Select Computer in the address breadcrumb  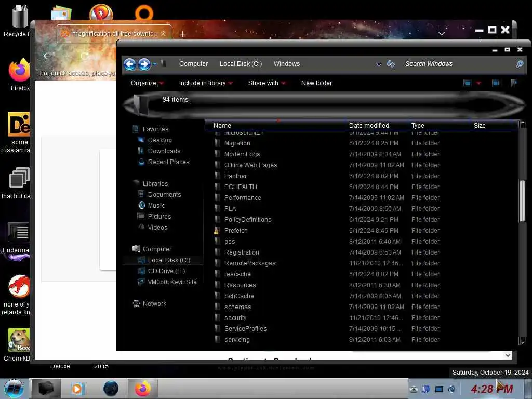[193, 64]
